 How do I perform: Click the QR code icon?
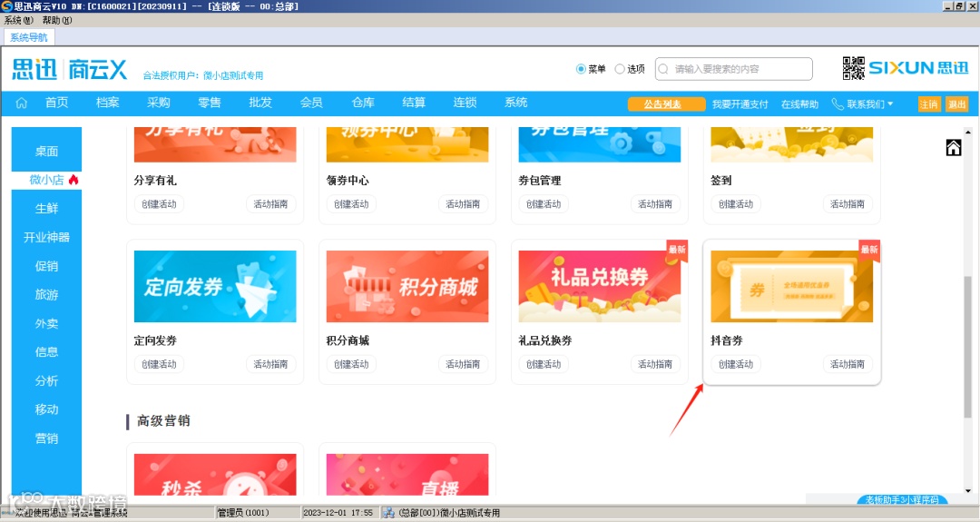click(x=853, y=68)
